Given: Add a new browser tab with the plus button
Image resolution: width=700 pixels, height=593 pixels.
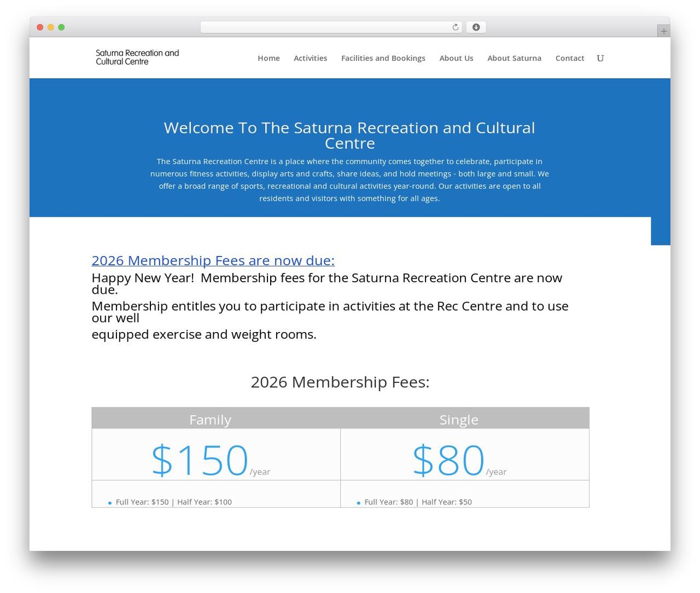Looking at the screenshot, I should [663, 31].
